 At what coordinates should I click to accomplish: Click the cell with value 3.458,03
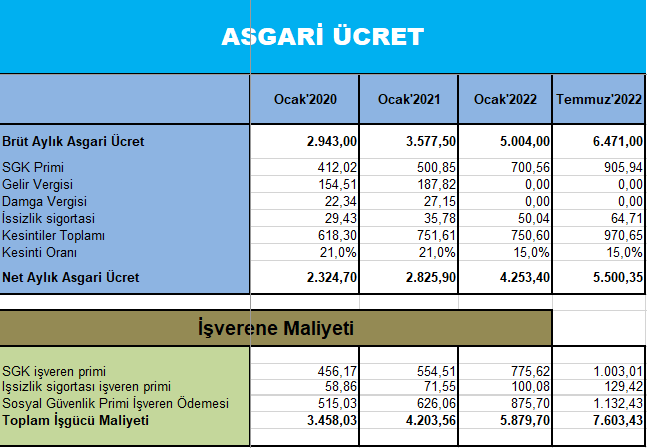305,420
